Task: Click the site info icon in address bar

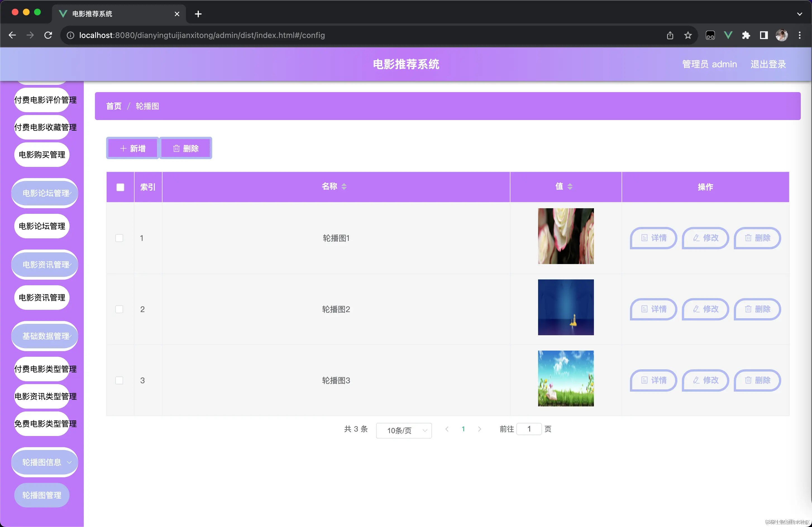Action: click(x=70, y=35)
